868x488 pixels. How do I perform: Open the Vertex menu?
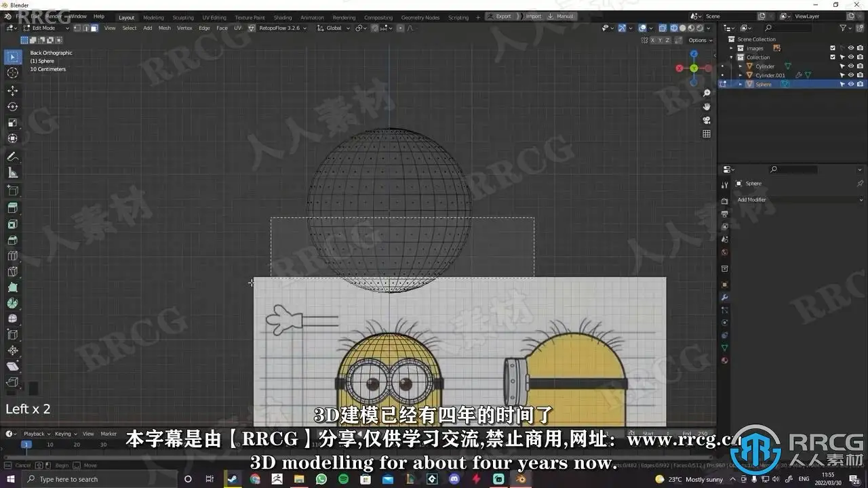[x=184, y=28]
